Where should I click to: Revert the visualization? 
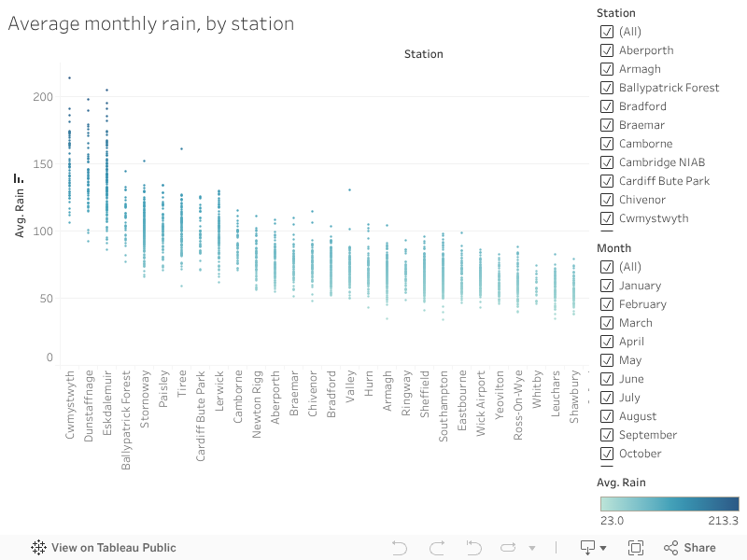[473, 548]
